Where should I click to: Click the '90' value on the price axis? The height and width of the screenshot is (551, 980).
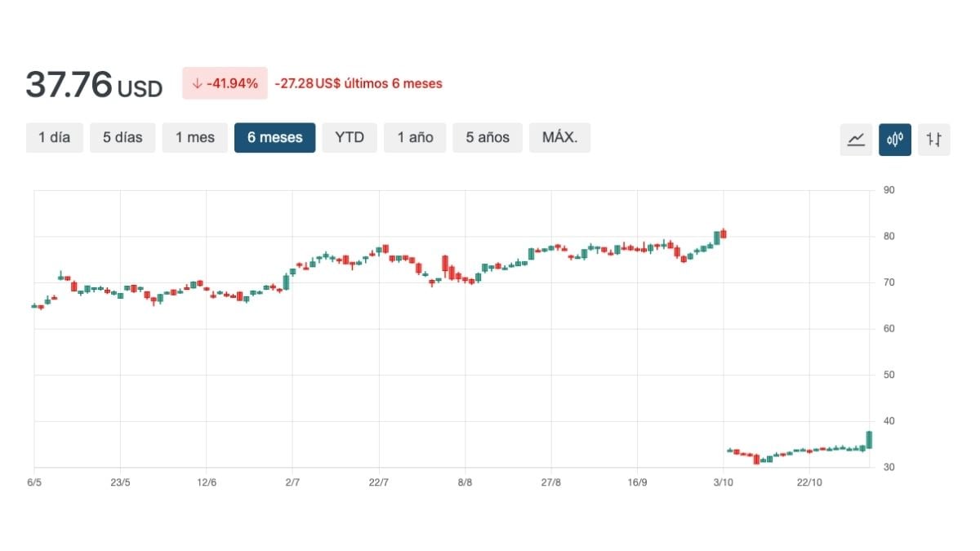click(x=889, y=189)
